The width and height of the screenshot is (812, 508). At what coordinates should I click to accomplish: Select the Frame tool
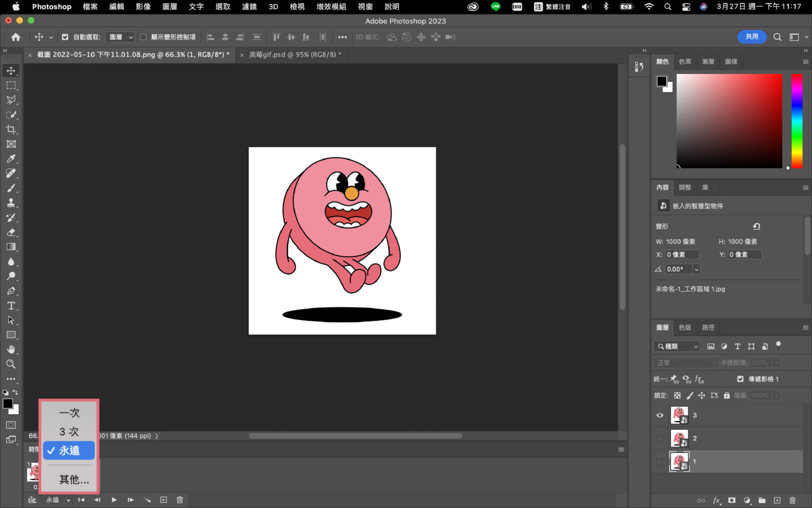click(x=11, y=144)
